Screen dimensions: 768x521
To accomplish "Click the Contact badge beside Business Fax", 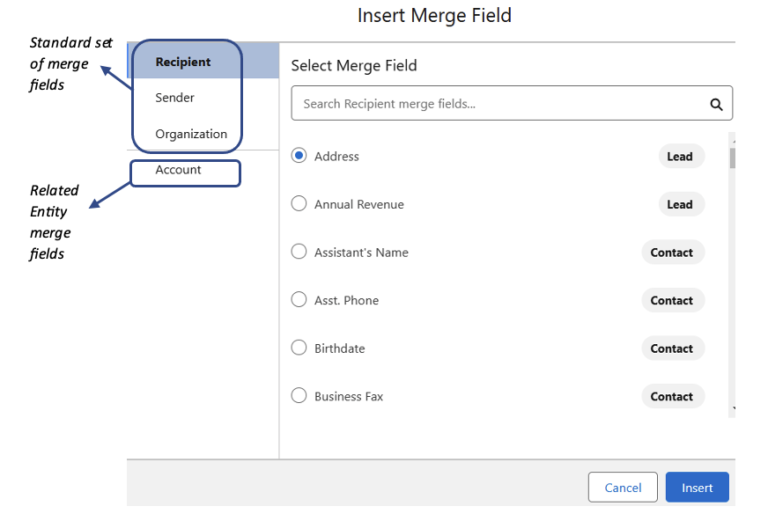I will [673, 396].
